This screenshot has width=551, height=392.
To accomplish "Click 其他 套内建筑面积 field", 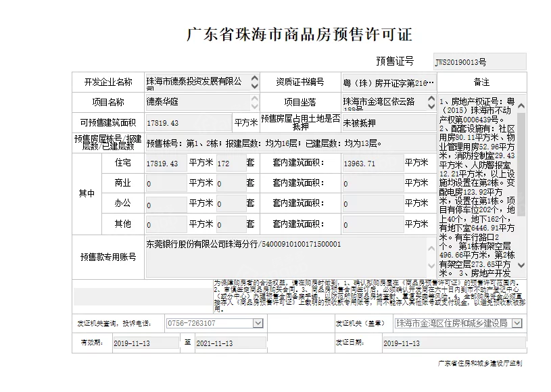I will click(x=373, y=224).
